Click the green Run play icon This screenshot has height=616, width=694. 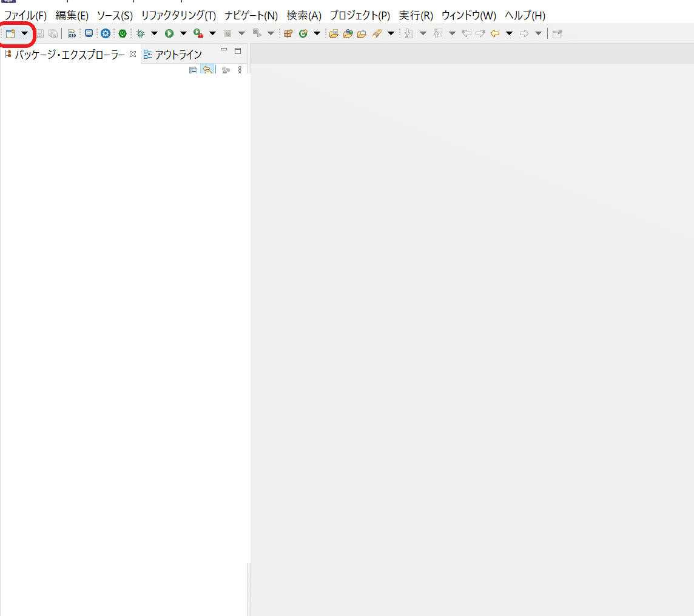click(x=169, y=33)
